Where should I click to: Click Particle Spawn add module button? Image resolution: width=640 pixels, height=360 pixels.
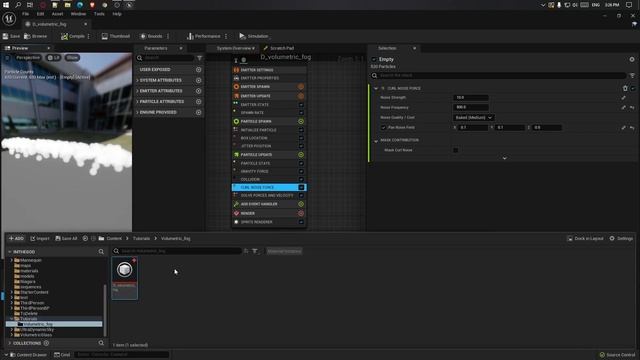tap(301, 121)
